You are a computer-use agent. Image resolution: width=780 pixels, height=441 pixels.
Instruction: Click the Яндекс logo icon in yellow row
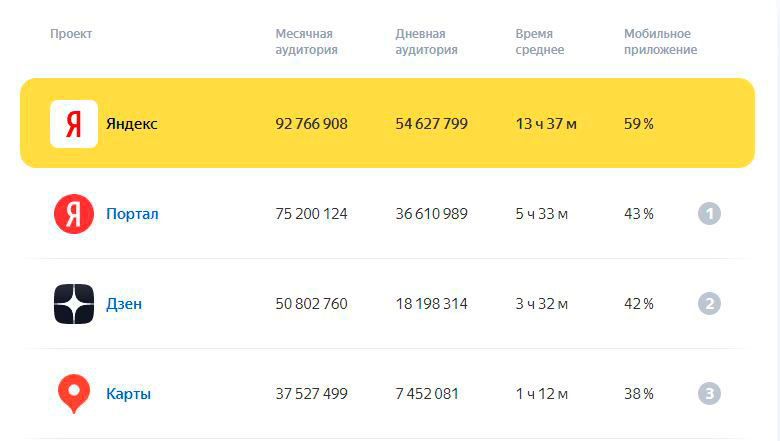(x=74, y=124)
